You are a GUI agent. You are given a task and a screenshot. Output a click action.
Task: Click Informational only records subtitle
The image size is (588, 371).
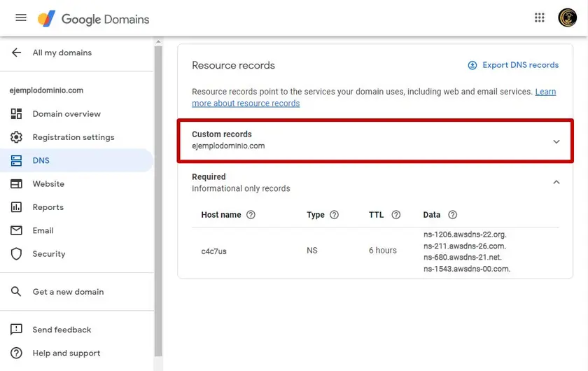pos(241,188)
